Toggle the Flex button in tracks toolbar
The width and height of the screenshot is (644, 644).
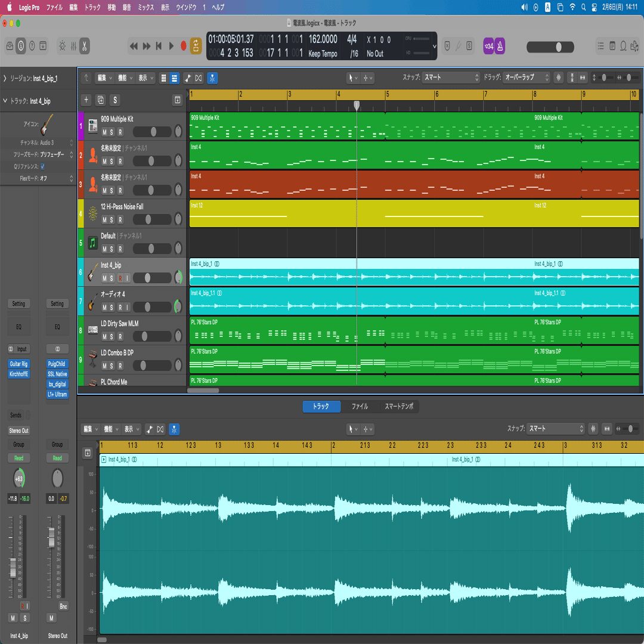pyautogui.click(x=199, y=78)
